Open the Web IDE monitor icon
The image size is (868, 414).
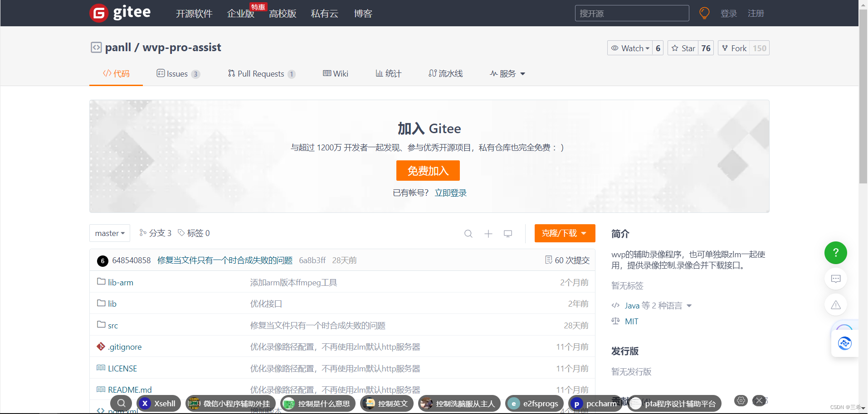pos(507,233)
